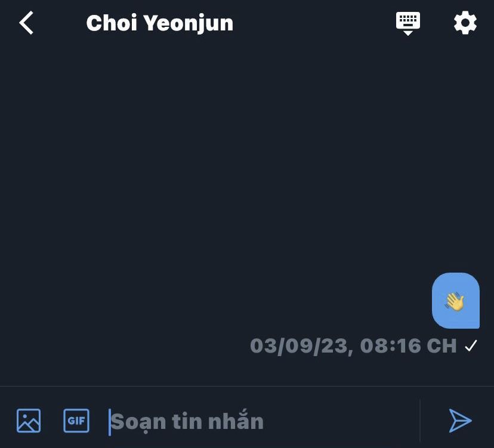Tap the 03/09/23, 08:16 CH timestamp

click(x=353, y=346)
